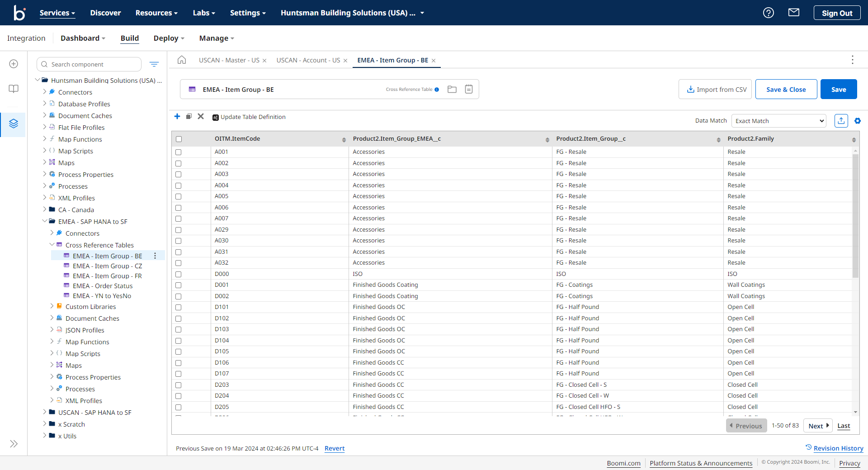Open table settings via the gear icon
Screen dimensions: 868x470
858,121
